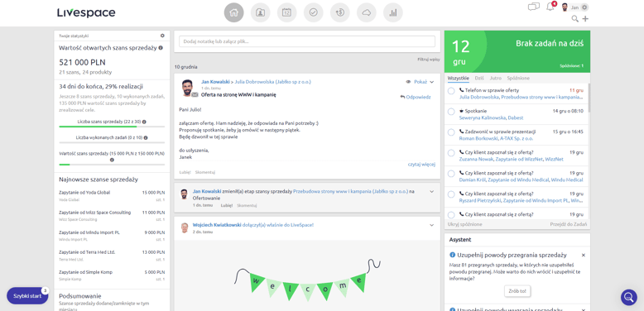Click Przejdź do Zadań link

pyautogui.click(x=569, y=224)
